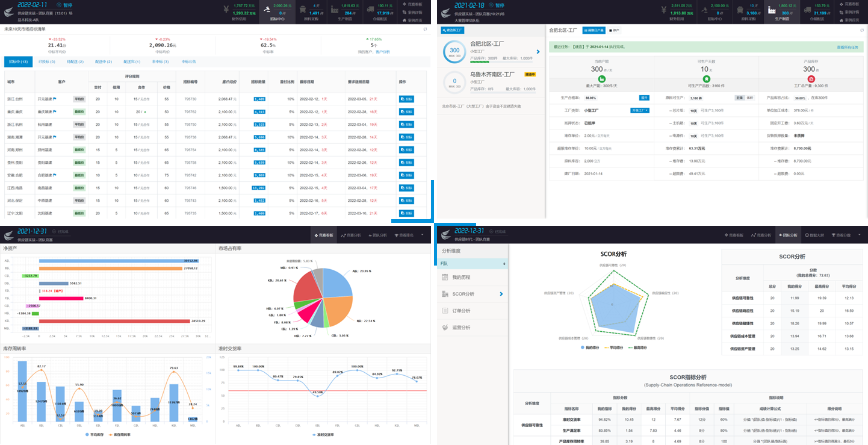Switch to the 未中标 (3) tab
868x445 pixels.
click(x=159, y=61)
